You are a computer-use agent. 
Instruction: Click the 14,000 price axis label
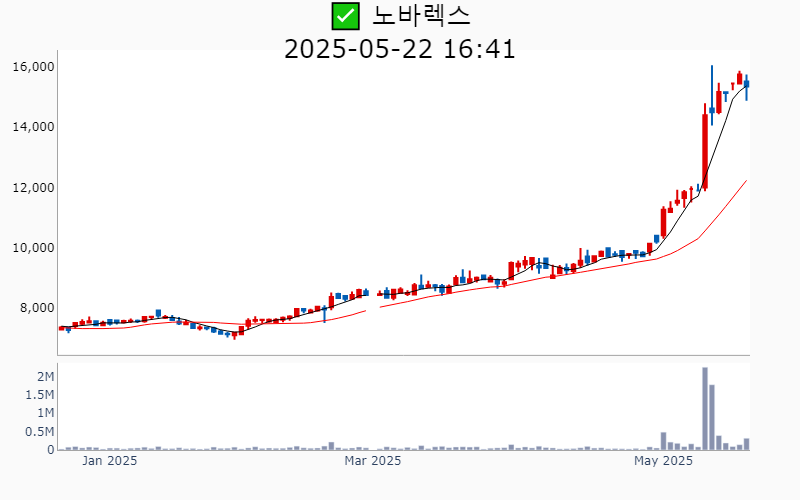point(33,127)
